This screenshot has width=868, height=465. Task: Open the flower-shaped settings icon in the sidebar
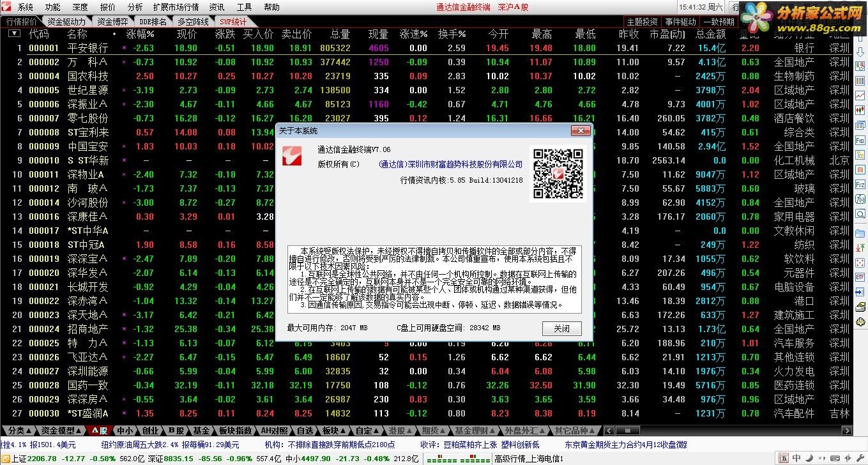[x=860, y=321]
